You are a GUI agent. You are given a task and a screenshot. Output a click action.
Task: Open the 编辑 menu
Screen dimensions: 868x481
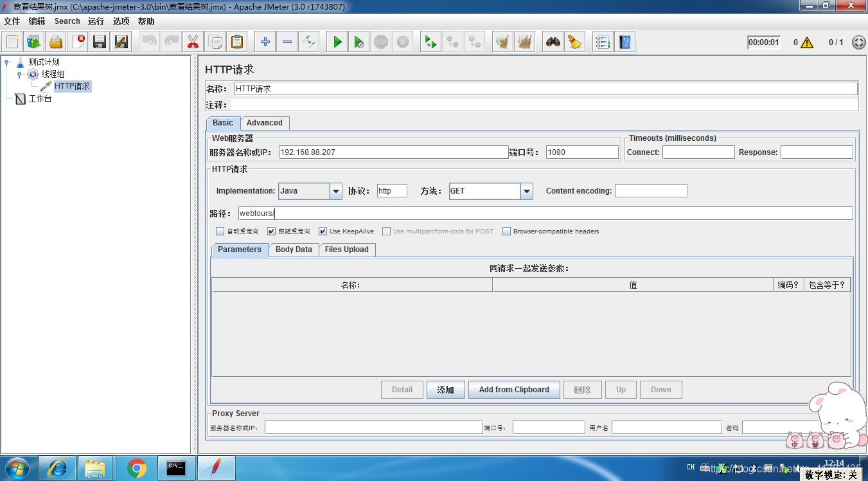pyautogui.click(x=37, y=21)
